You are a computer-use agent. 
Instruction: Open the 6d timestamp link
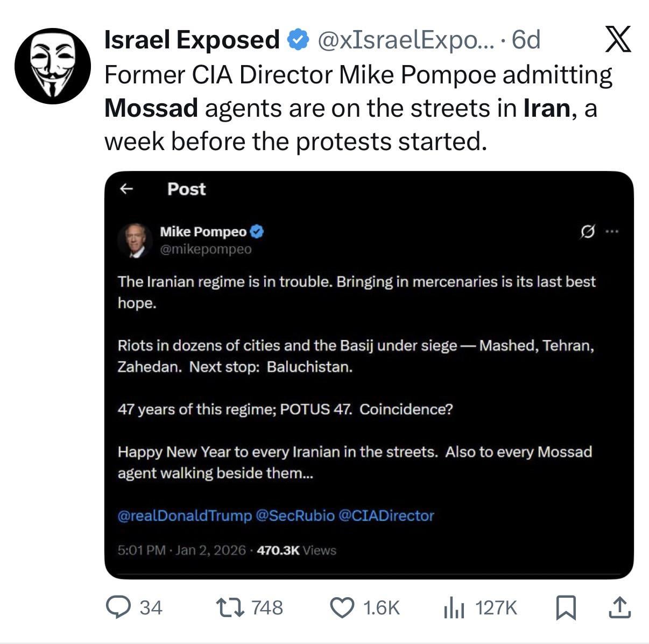coord(525,40)
